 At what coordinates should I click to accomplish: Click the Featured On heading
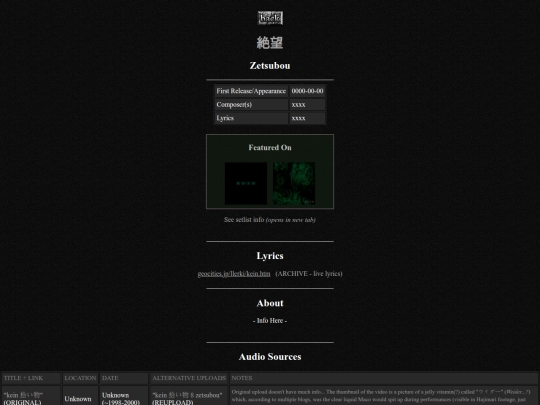(270, 147)
